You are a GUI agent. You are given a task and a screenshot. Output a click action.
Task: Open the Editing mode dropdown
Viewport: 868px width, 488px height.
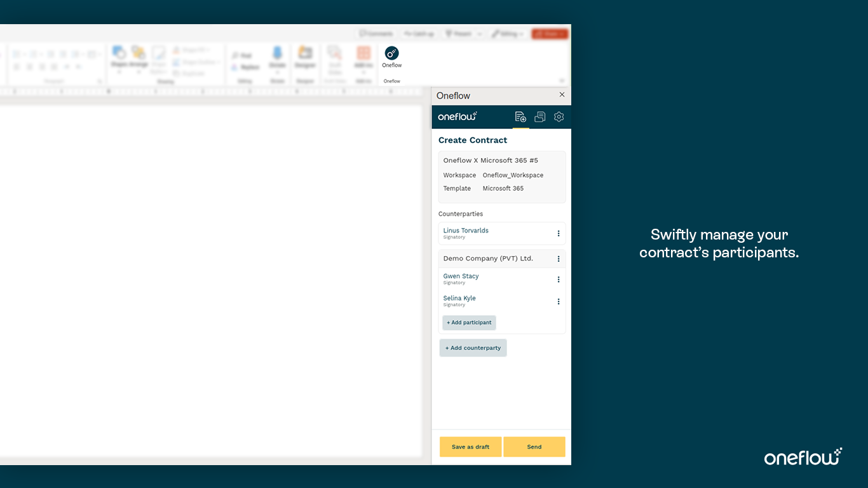click(x=508, y=34)
